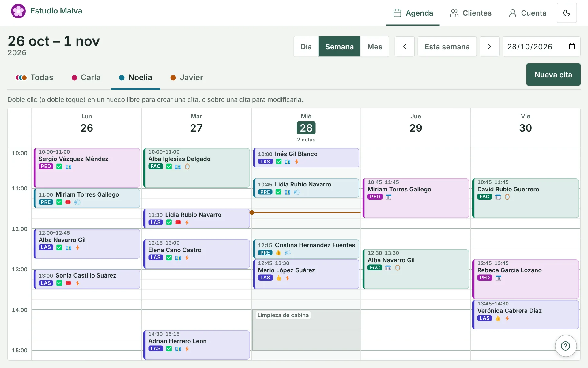The image size is (588, 368).
Task: Go to next week with right chevron
Action: [x=489, y=47]
